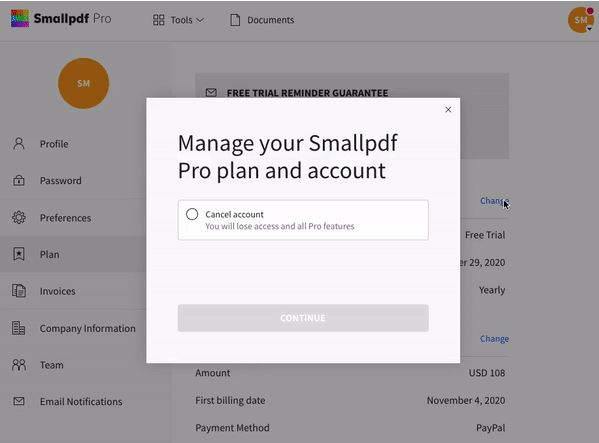Open the SM account menu at top right

(x=581, y=20)
